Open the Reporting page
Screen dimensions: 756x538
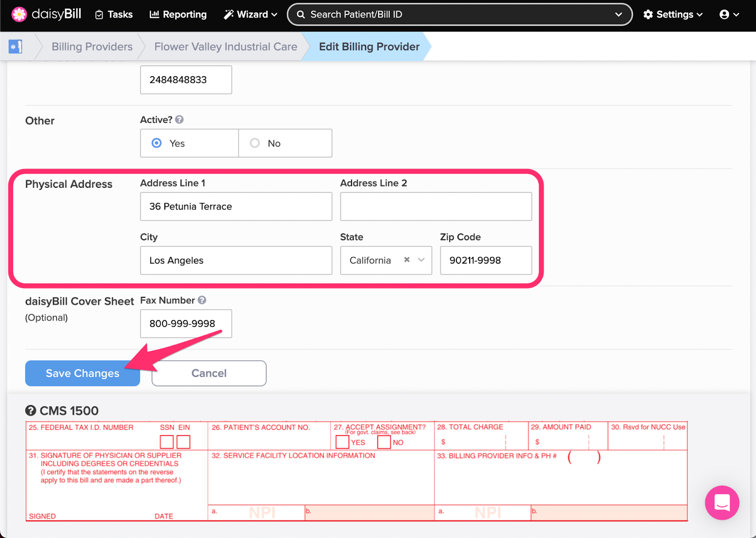click(x=178, y=15)
